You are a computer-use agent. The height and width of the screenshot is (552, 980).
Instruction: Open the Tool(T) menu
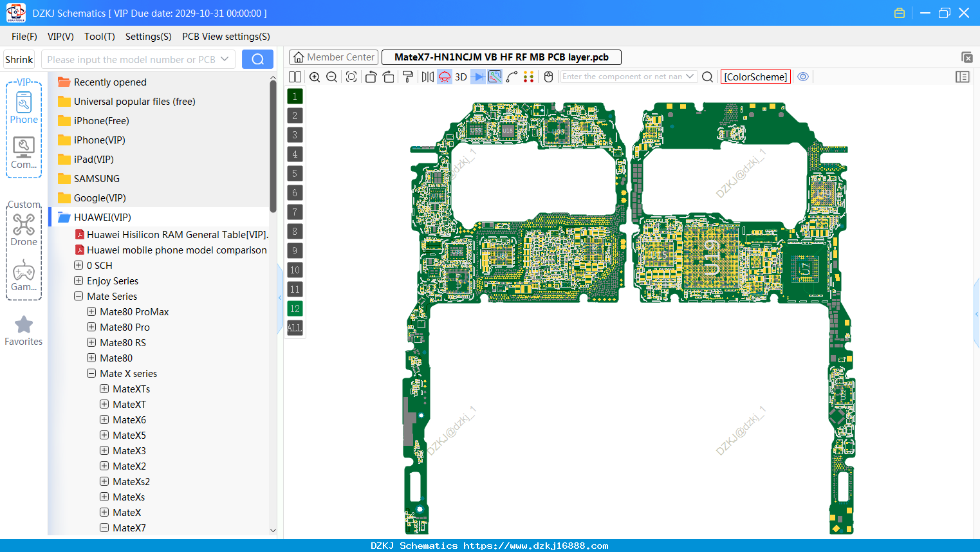click(100, 37)
